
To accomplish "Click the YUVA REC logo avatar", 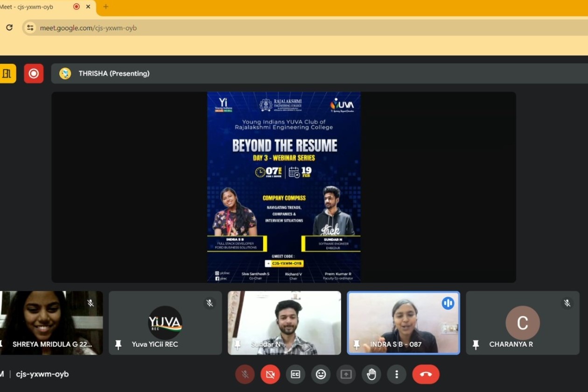I will (x=165, y=323).
